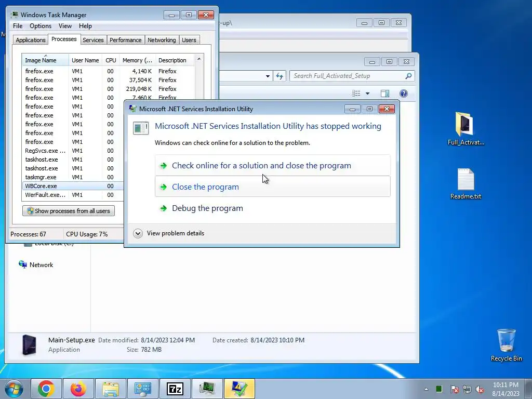Sort by CPU column header
This screenshot has width=532, height=399.
click(x=111, y=60)
